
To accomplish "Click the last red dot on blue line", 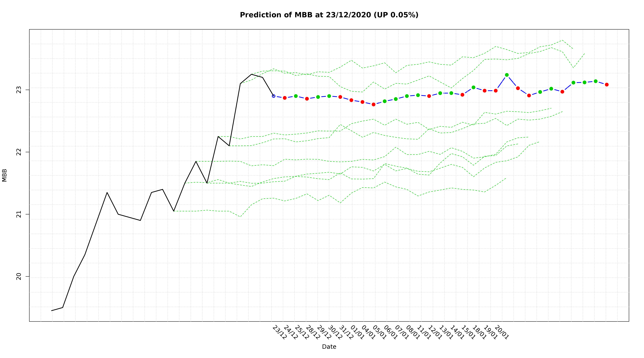I will pyautogui.click(x=607, y=85).
